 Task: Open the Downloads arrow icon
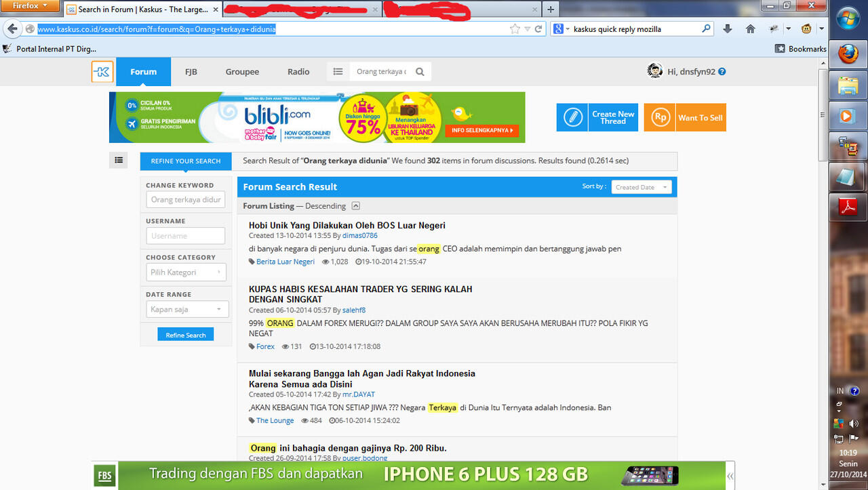click(728, 29)
